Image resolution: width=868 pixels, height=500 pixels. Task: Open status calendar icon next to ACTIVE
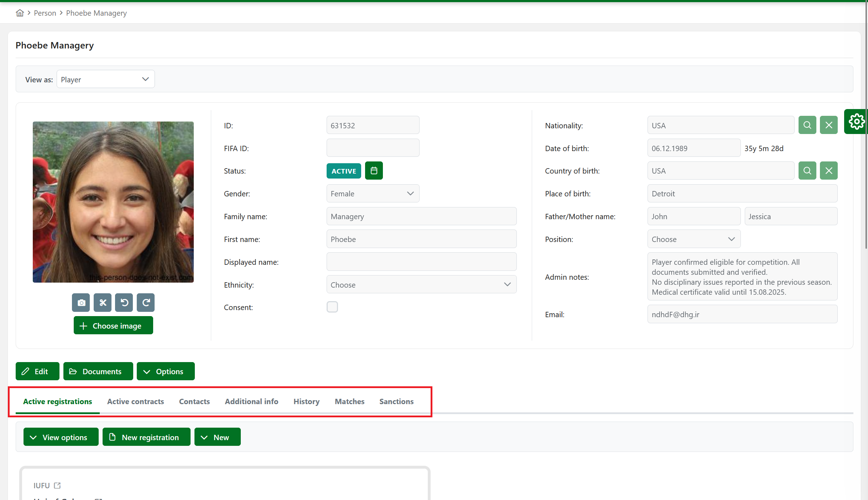[374, 171]
